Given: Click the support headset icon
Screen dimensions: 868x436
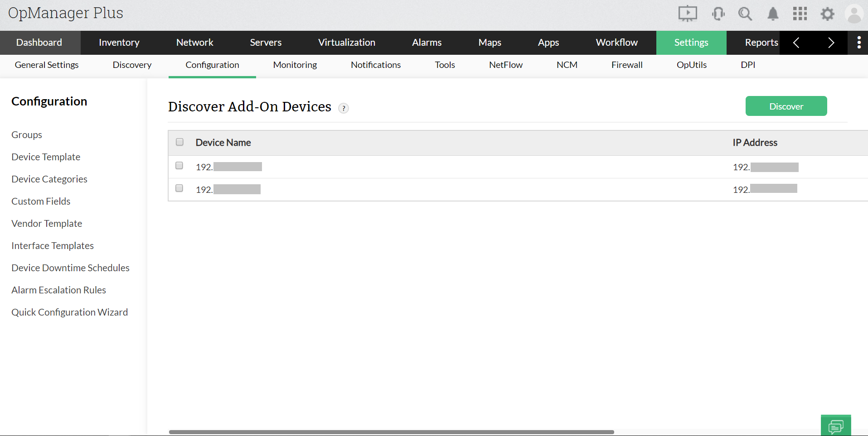Looking at the screenshot, I should 718,14.
